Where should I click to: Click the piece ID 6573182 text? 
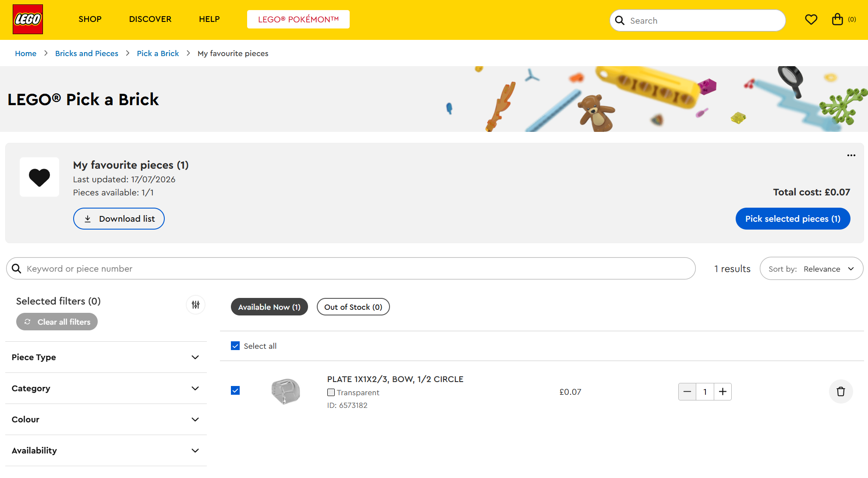[x=347, y=405]
